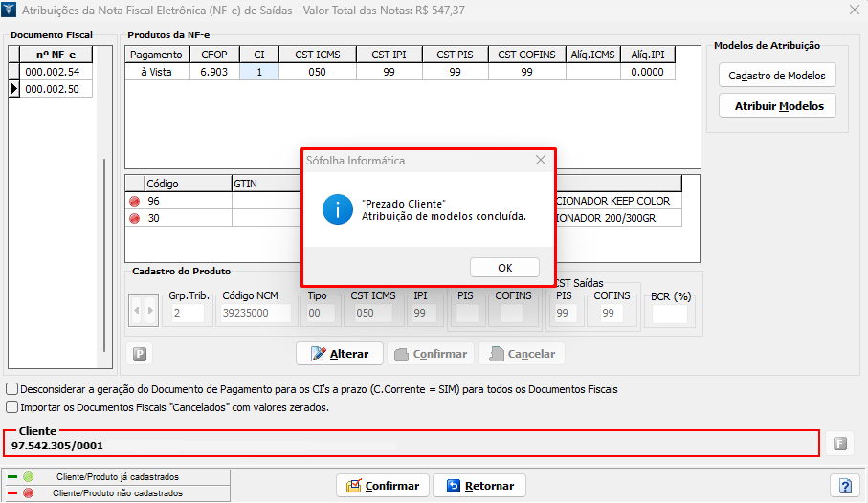Click the F button beside Cliente field
Image resolution: width=868 pixels, height=503 pixels.
(x=839, y=443)
